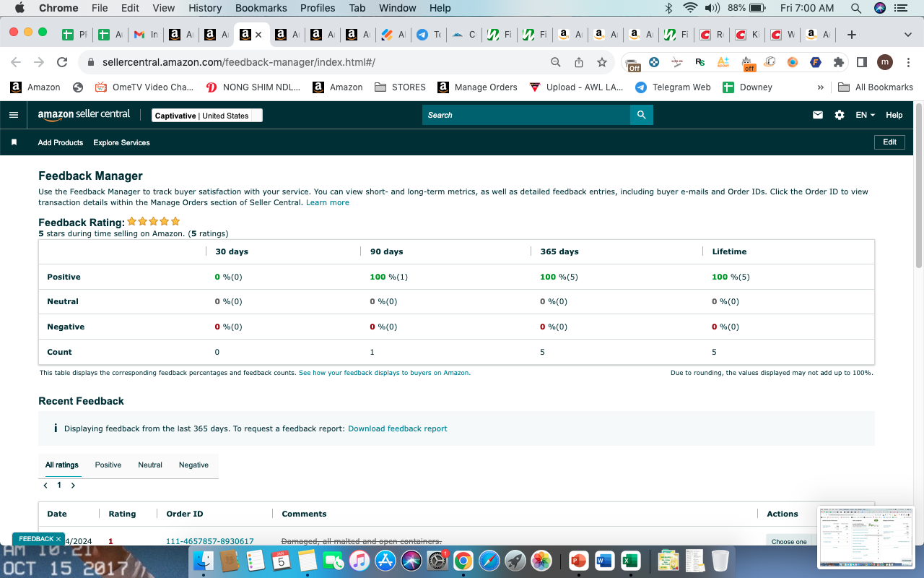
Task: Open the EN language dropdown
Action: (x=865, y=115)
